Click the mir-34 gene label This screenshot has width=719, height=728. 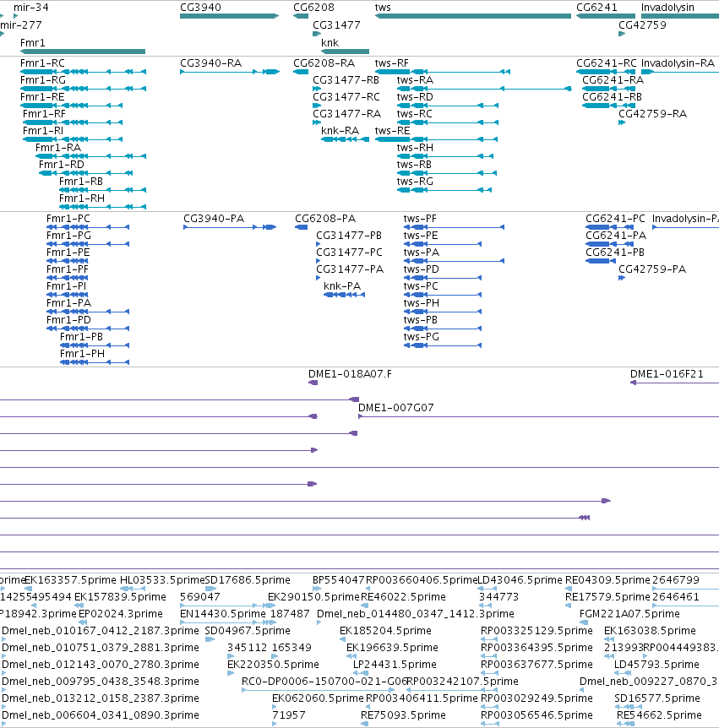[x=31, y=8]
